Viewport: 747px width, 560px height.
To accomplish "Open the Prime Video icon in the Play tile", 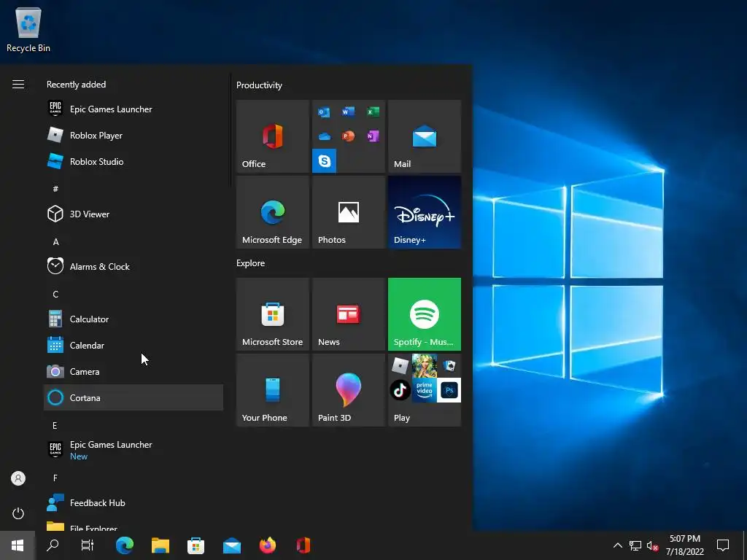I will point(425,390).
